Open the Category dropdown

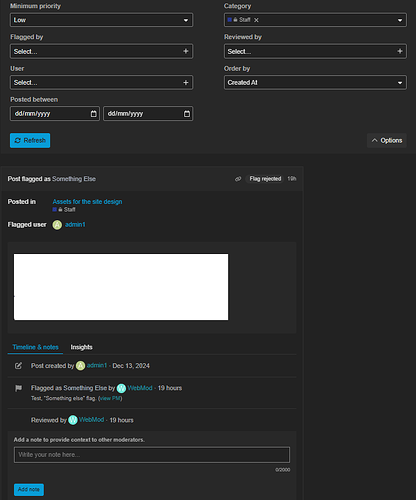click(315, 20)
